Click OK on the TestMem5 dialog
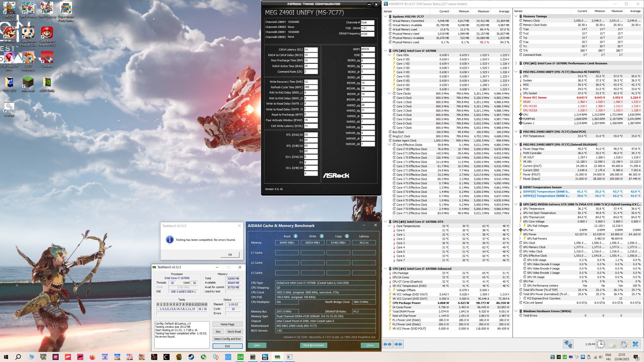Screen dimensions: 644x362 230,255
